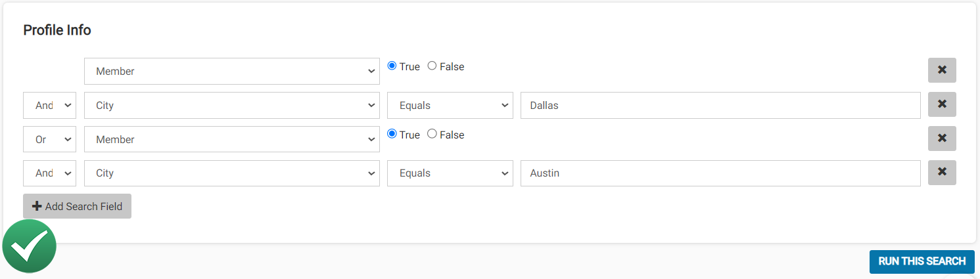Click the green checkmark badge icon
The height and width of the screenshot is (279, 980).
tap(29, 246)
